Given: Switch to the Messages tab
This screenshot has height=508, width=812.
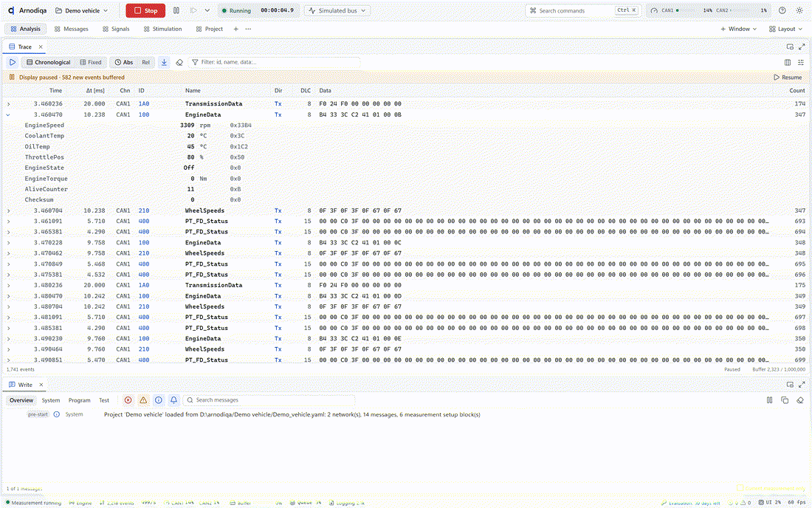Looking at the screenshot, I should [x=72, y=29].
